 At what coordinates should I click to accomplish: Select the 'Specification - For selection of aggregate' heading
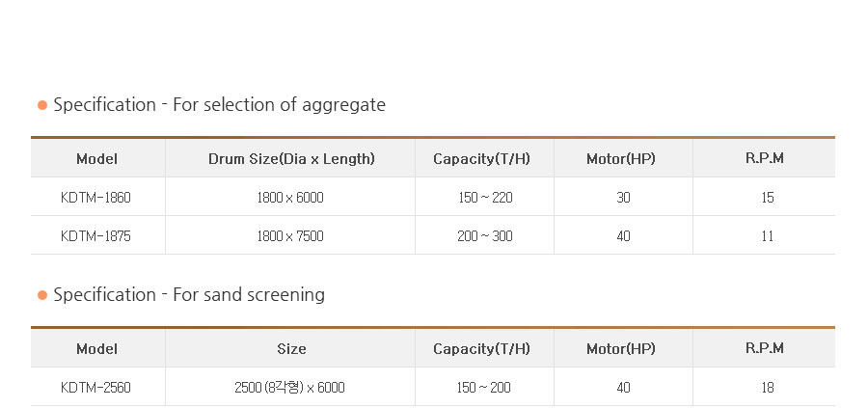click(219, 104)
